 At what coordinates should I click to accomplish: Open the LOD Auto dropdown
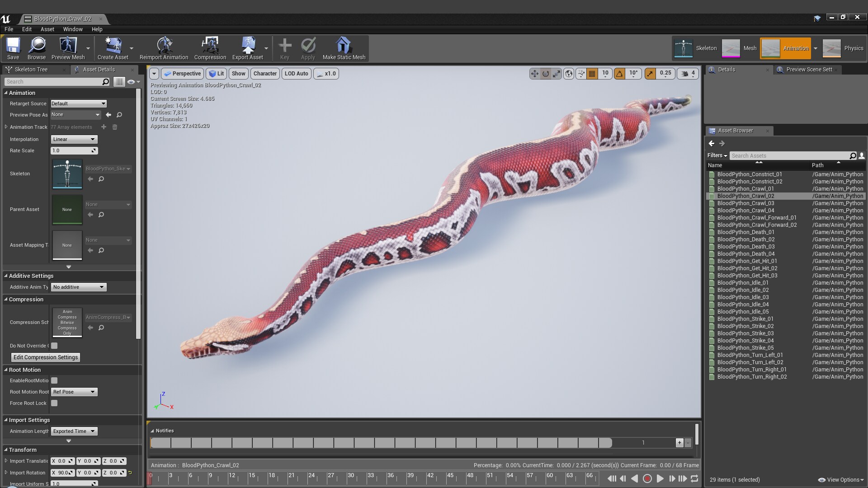pos(296,73)
